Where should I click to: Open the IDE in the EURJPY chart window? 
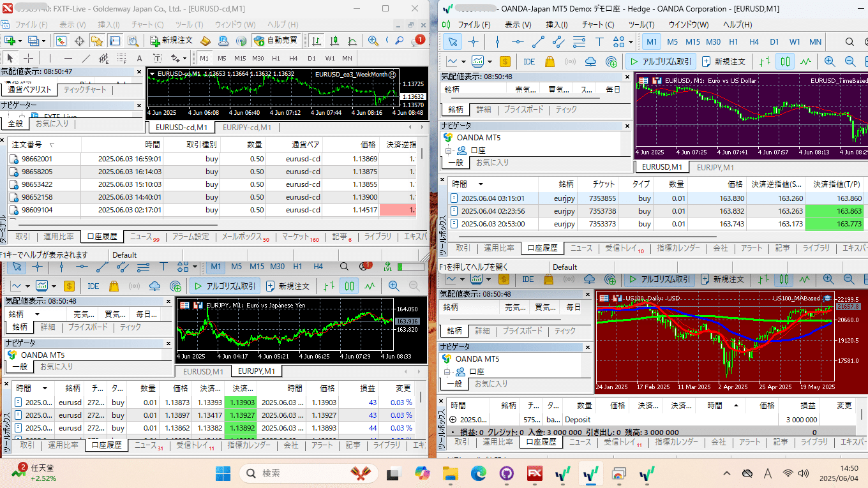93,286
